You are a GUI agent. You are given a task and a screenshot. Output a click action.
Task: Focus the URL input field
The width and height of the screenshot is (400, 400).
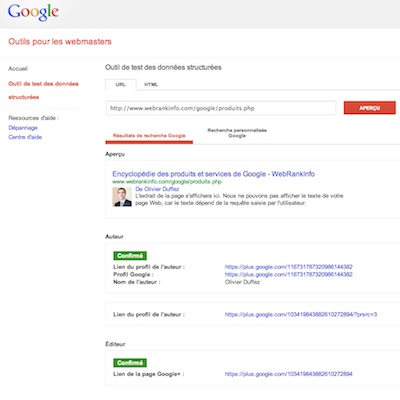click(x=221, y=108)
